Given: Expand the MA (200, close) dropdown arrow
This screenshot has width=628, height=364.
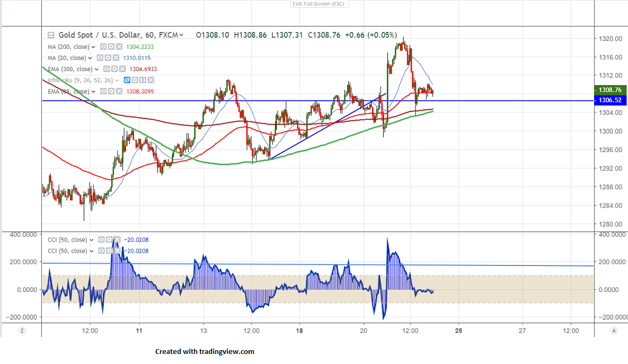Looking at the screenshot, I should [x=93, y=47].
